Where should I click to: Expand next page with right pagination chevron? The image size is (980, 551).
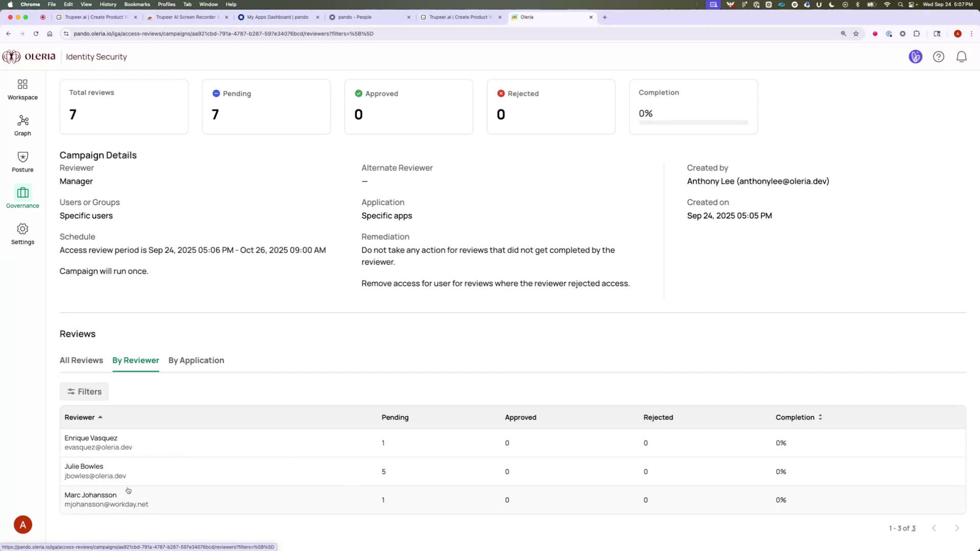tap(957, 528)
